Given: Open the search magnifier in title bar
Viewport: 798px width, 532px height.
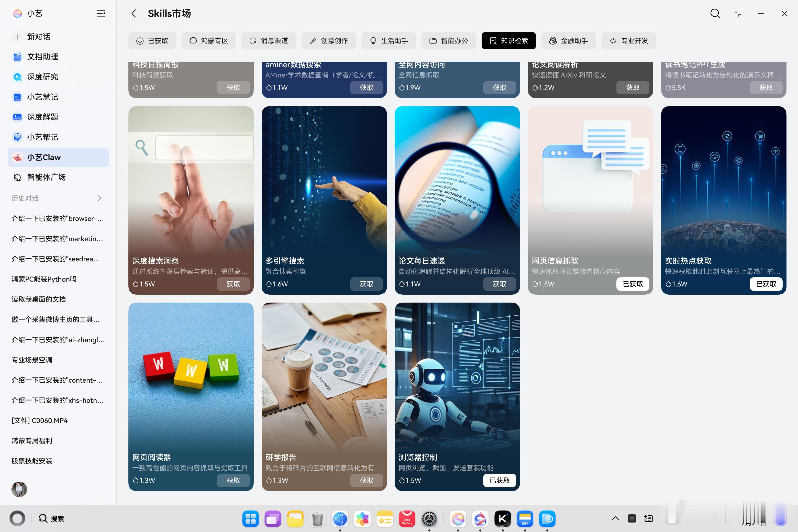Looking at the screenshot, I should click(715, 14).
